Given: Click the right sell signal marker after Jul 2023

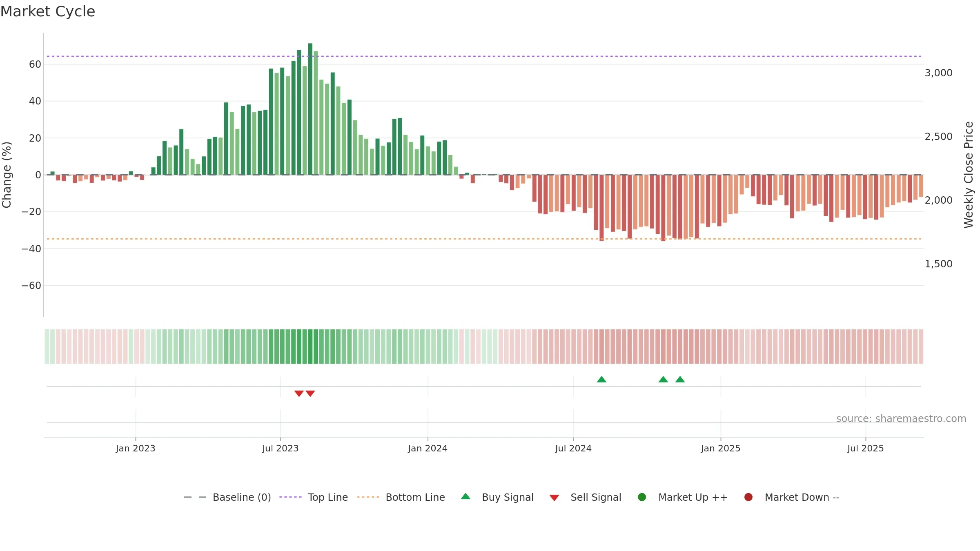Looking at the screenshot, I should coord(310,393).
